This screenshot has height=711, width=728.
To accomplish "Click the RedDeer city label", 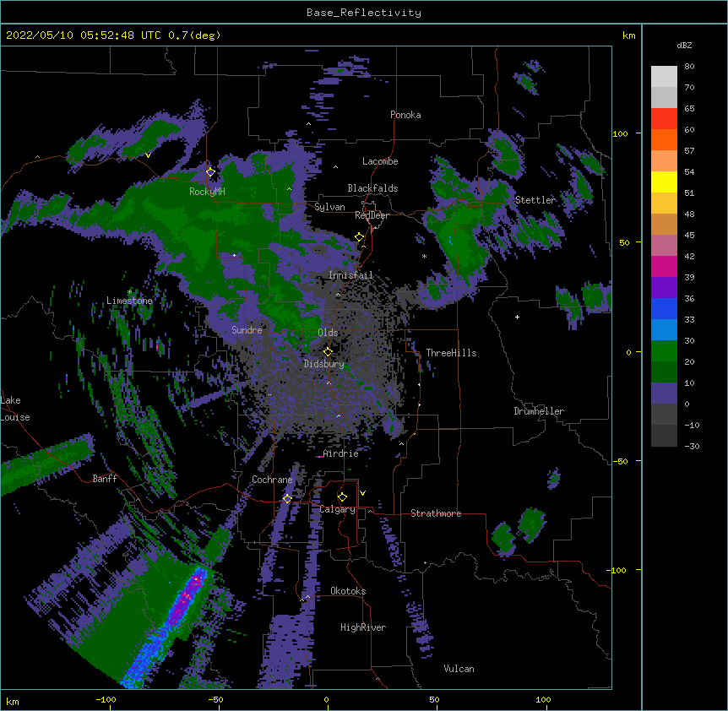I will tap(372, 215).
